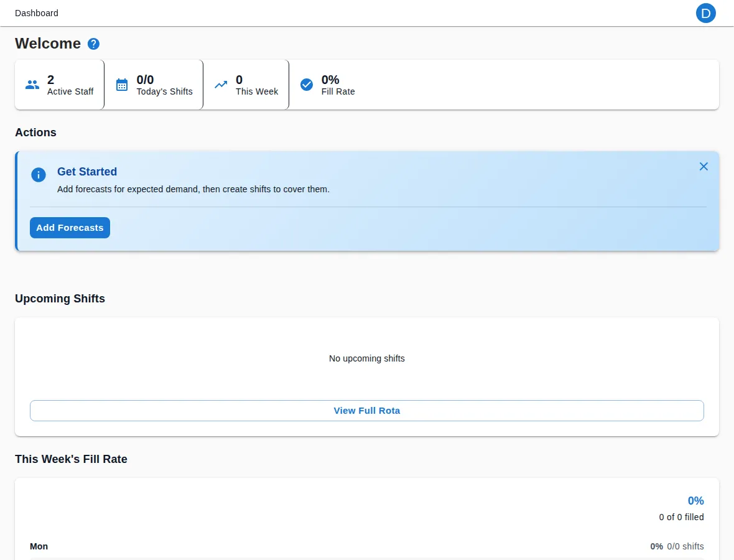Click the 0% Fill Rate stat text

point(338,85)
